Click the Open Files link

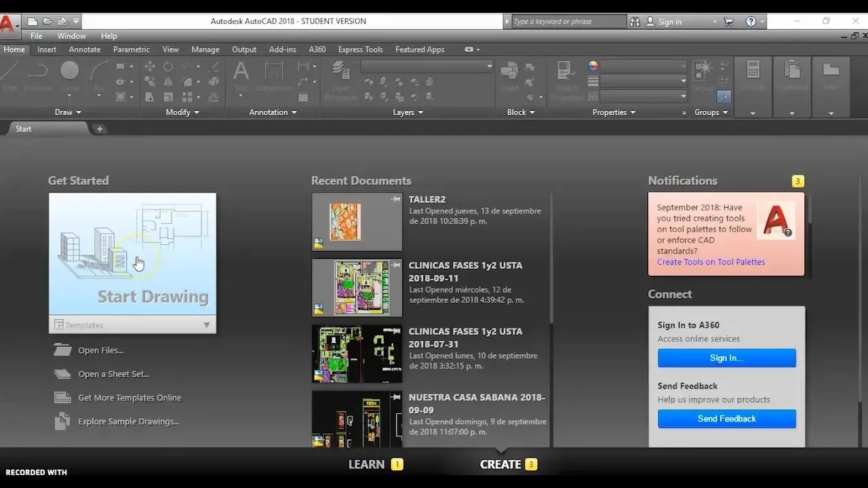pyautogui.click(x=100, y=350)
